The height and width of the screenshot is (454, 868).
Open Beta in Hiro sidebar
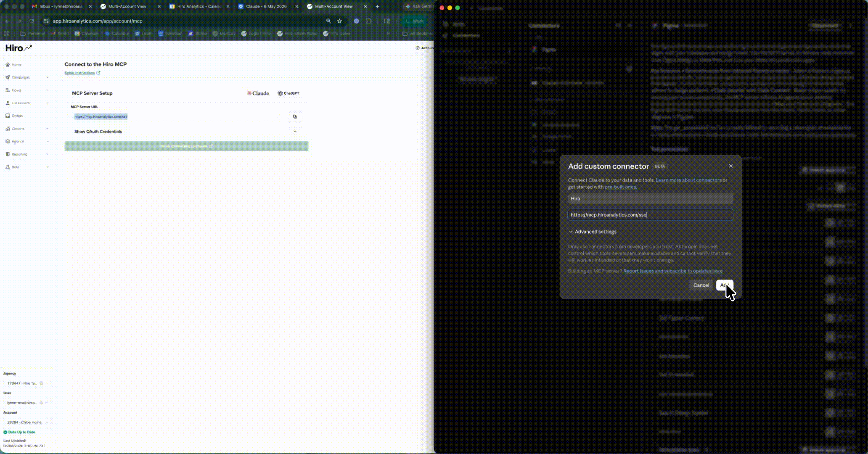click(15, 167)
